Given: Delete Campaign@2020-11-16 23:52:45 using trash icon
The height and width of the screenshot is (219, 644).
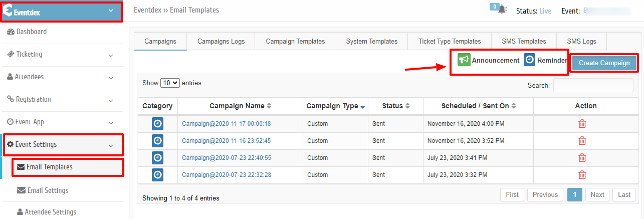Looking at the screenshot, I should pos(582,141).
